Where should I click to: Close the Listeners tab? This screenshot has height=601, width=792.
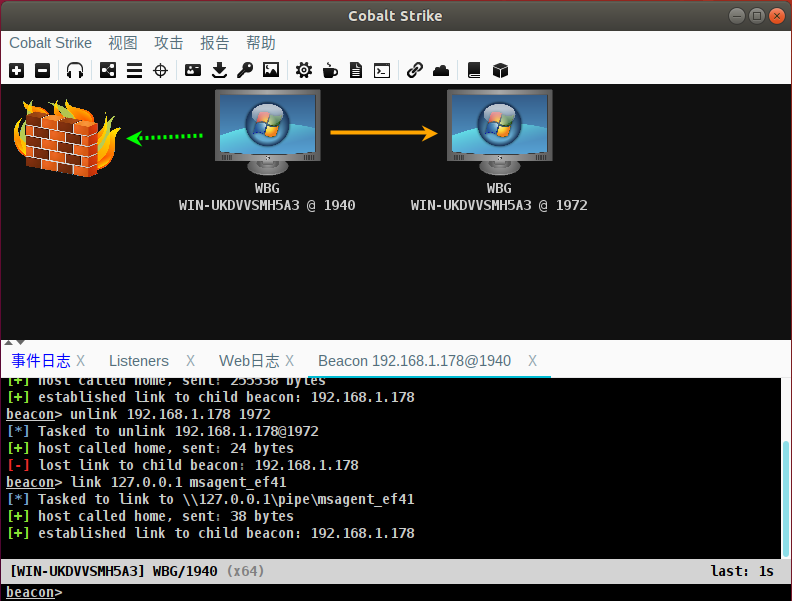click(190, 361)
